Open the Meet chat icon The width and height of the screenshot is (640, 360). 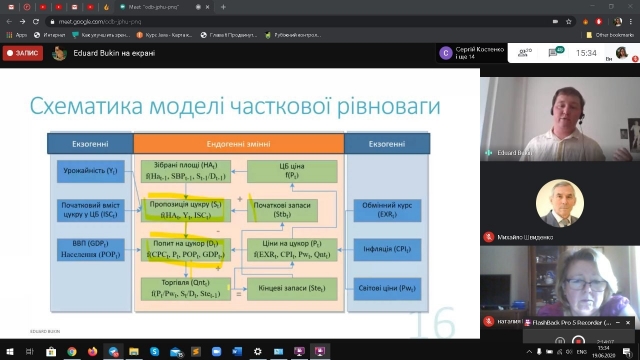pos(555,52)
